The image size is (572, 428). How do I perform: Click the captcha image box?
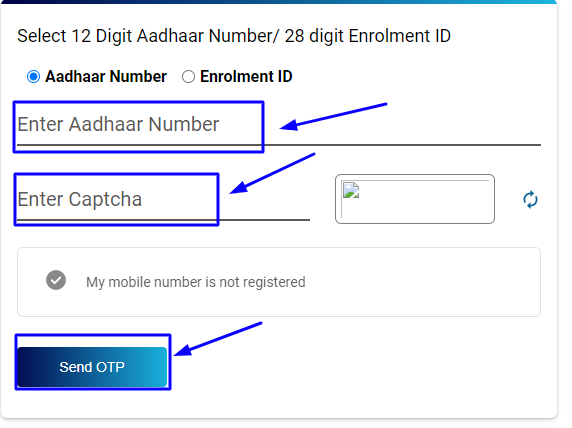pos(415,199)
